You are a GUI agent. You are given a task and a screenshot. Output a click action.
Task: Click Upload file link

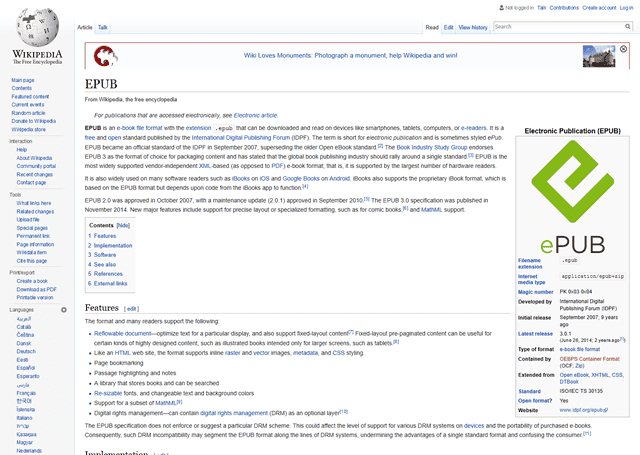pyautogui.click(x=28, y=220)
